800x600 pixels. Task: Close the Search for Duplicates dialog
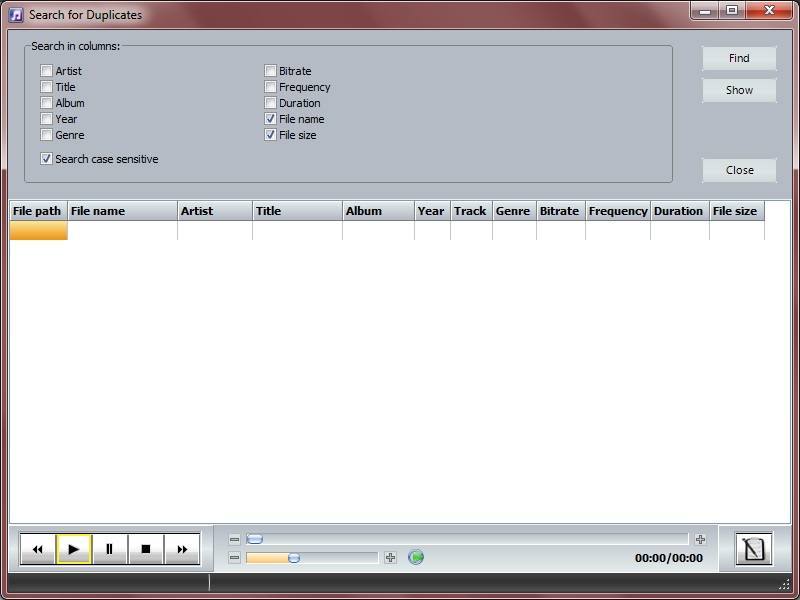738,170
